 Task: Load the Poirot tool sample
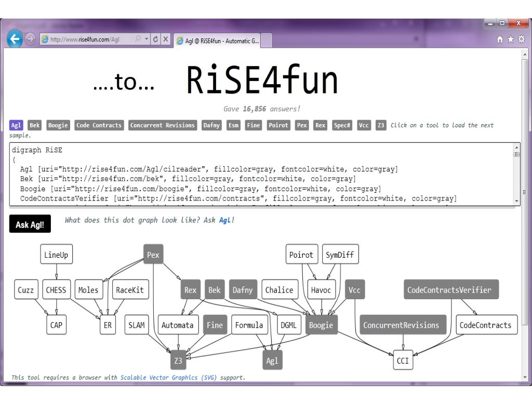point(278,125)
